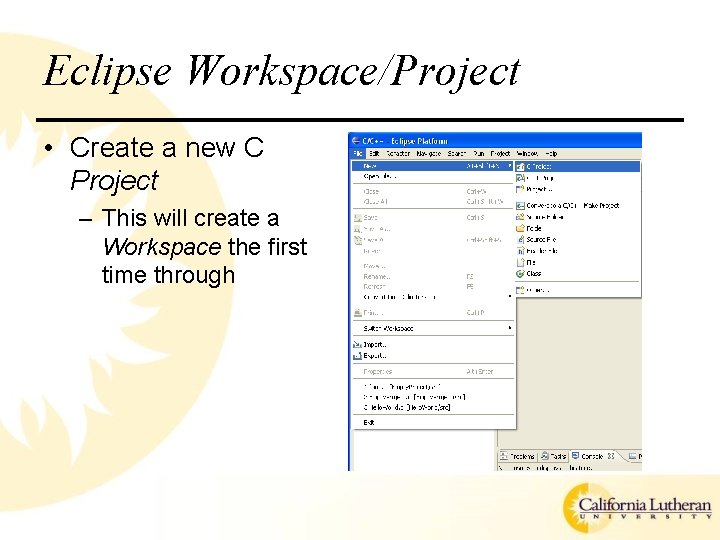Image resolution: width=720 pixels, height=540 pixels.
Task: Click the Export icon in File menu
Action: pyautogui.click(x=358, y=356)
